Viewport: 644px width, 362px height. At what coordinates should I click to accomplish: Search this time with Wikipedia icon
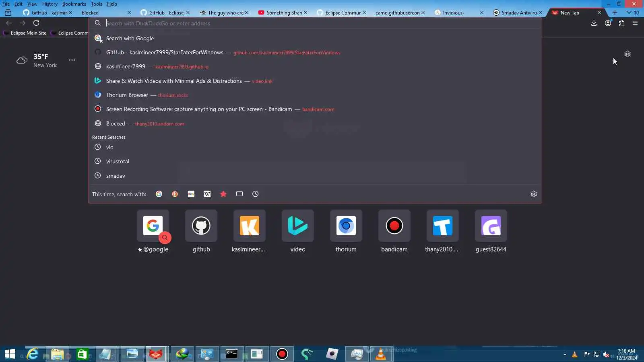point(207,194)
